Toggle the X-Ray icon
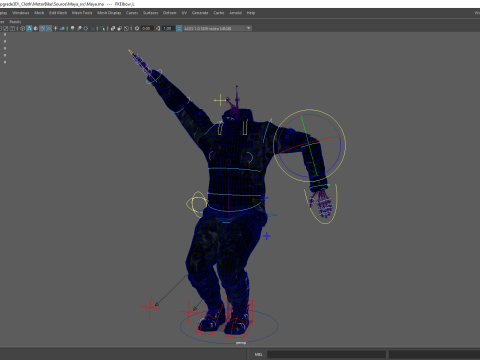 tap(113, 28)
